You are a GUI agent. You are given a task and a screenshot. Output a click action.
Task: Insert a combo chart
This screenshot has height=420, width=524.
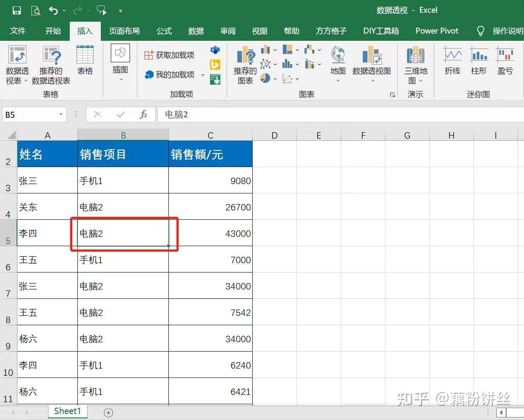tap(313, 64)
